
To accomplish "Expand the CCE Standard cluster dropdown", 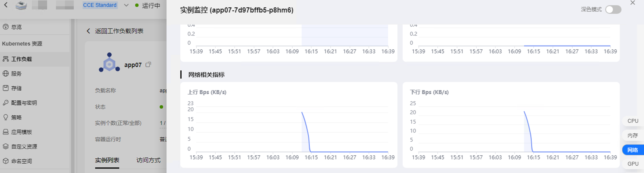I will [x=126, y=5].
